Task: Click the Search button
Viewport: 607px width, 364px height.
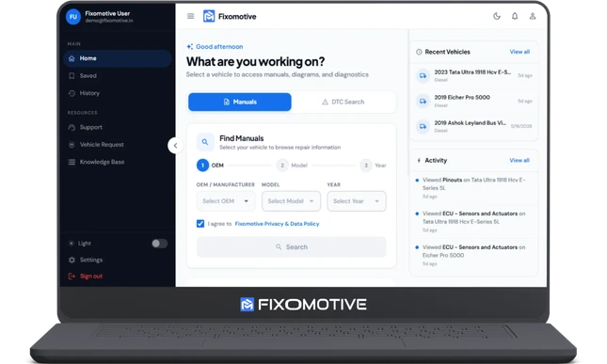Action: (291, 246)
